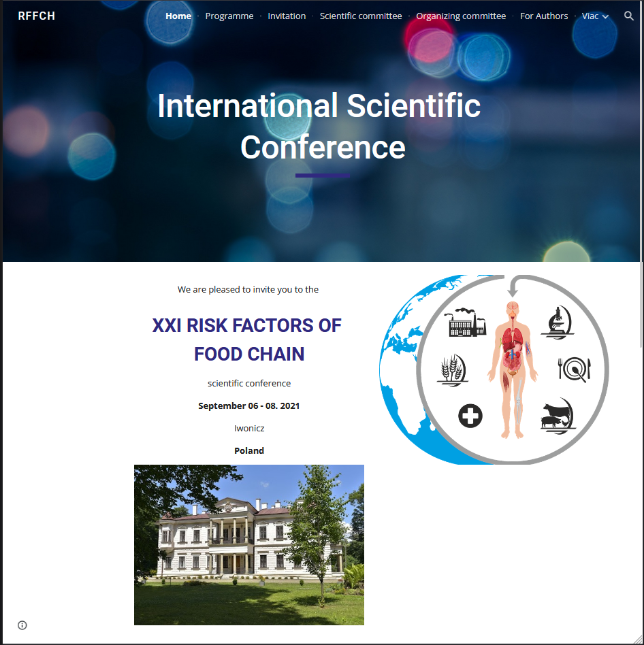The image size is (644, 645).
Task: Open the site info icon at bottom-left
Action: (22, 625)
